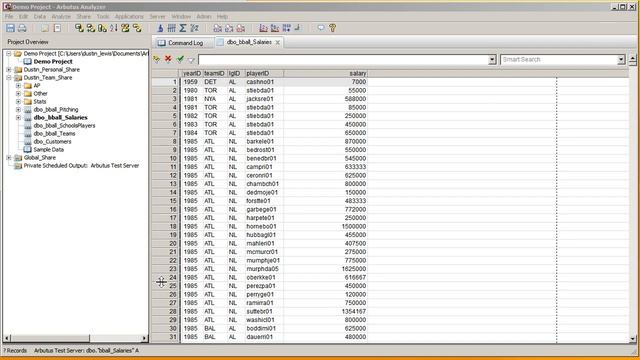Click the salary value 1625000
640x360 pixels.
353,269
